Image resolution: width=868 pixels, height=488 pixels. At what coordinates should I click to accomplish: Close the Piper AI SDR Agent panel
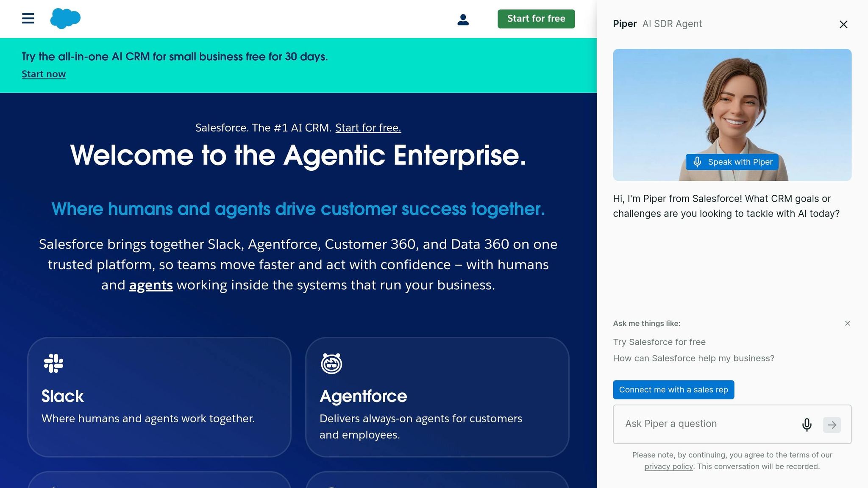point(843,25)
